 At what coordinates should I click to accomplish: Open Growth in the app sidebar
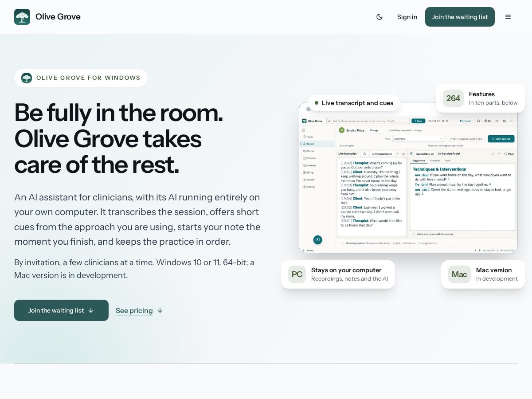point(317,180)
